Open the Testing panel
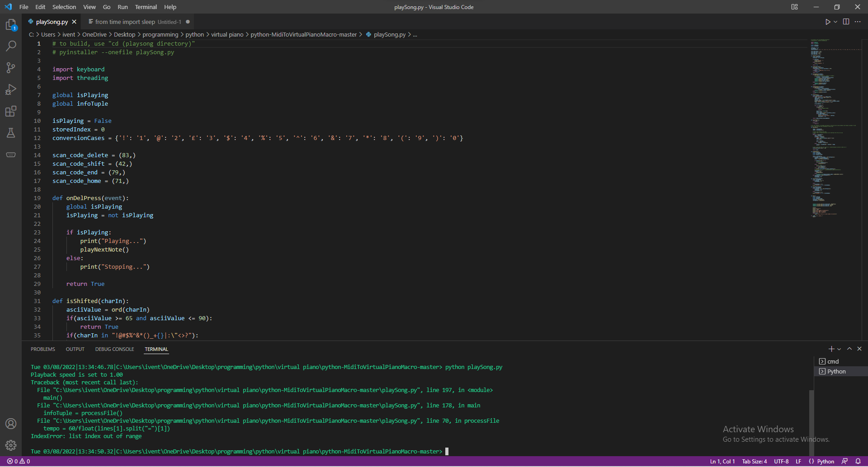Viewport: 868px width, 467px height. (x=11, y=133)
